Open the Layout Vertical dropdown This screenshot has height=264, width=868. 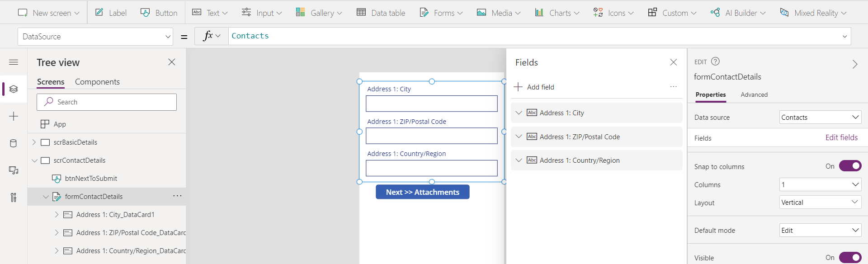coord(821,202)
